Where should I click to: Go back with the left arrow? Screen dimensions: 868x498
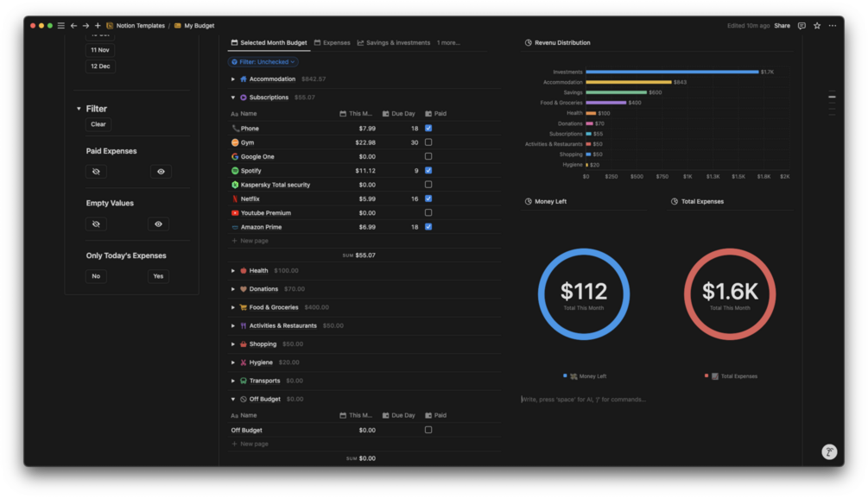coord(73,25)
